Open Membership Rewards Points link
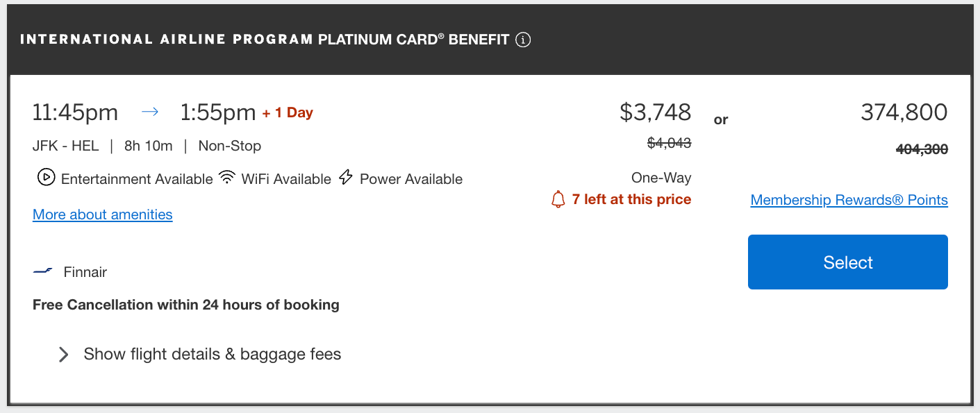The height and width of the screenshot is (413, 980). click(x=849, y=200)
